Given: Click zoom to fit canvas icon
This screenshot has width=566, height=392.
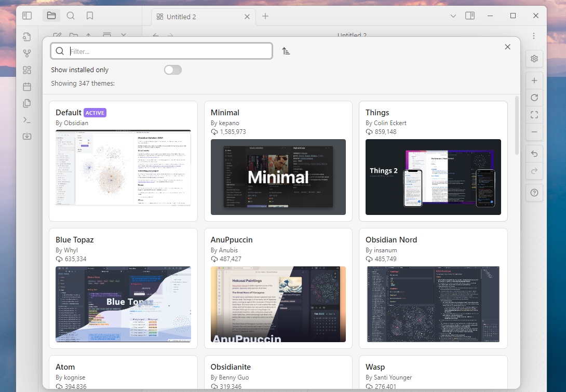Looking at the screenshot, I should 534,115.
